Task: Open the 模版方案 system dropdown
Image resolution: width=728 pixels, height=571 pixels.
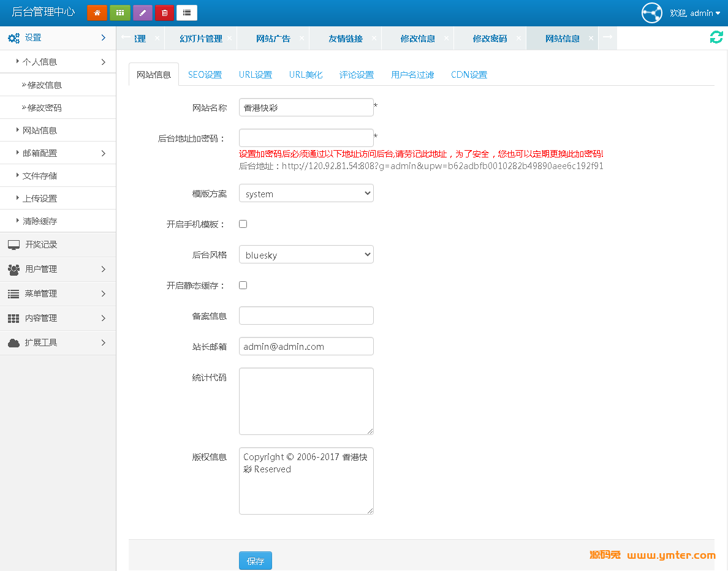Action: pyautogui.click(x=306, y=194)
